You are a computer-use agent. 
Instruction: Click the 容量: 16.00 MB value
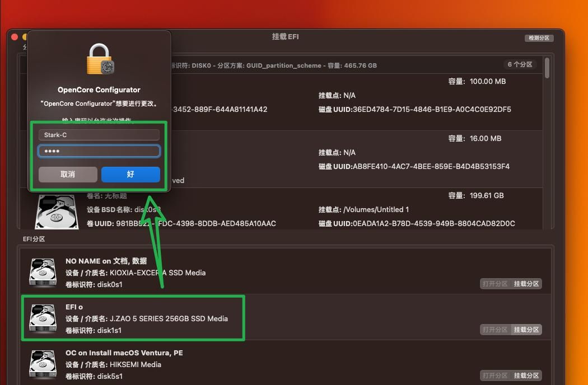[x=475, y=138]
